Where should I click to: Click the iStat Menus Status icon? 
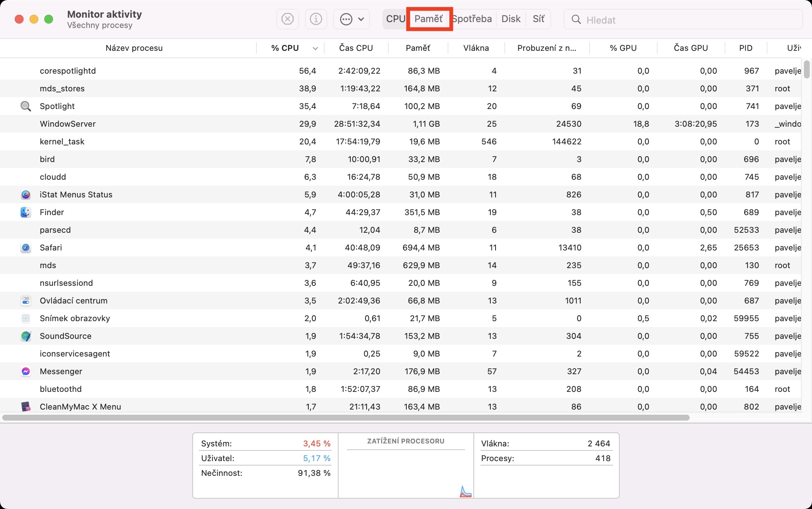tap(25, 194)
